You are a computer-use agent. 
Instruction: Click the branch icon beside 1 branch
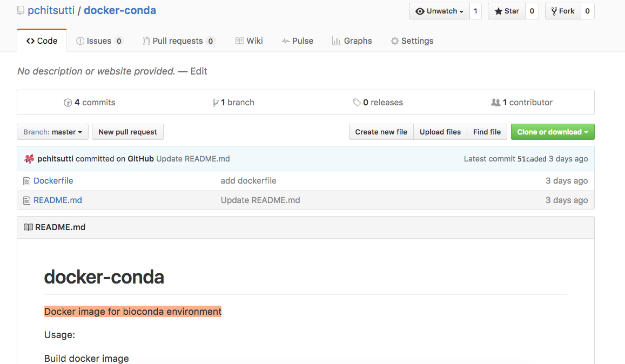pos(216,103)
